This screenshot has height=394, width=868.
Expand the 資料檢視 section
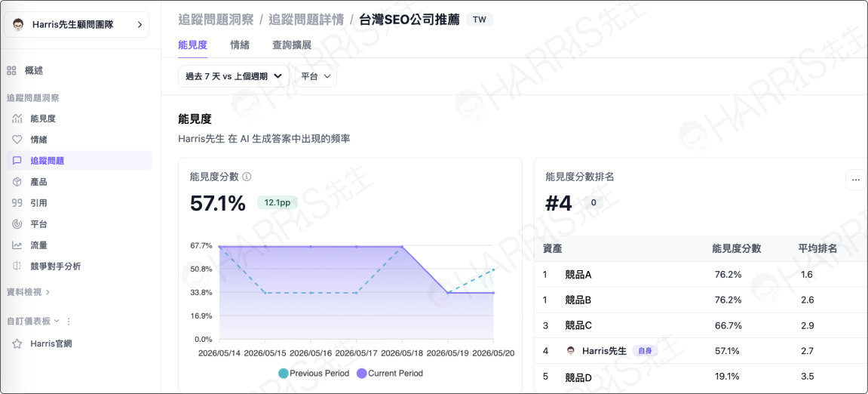click(x=28, y=291)
